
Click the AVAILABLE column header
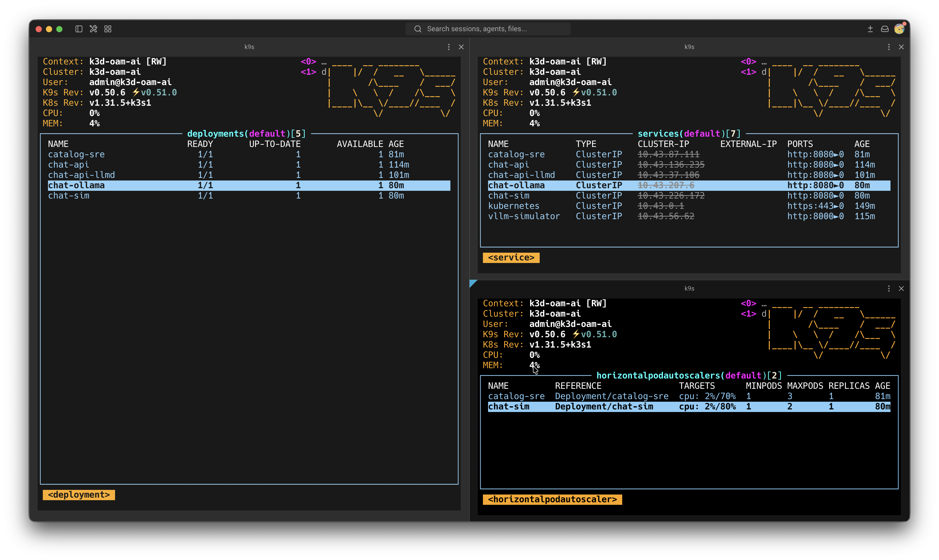tap(360, 144)
